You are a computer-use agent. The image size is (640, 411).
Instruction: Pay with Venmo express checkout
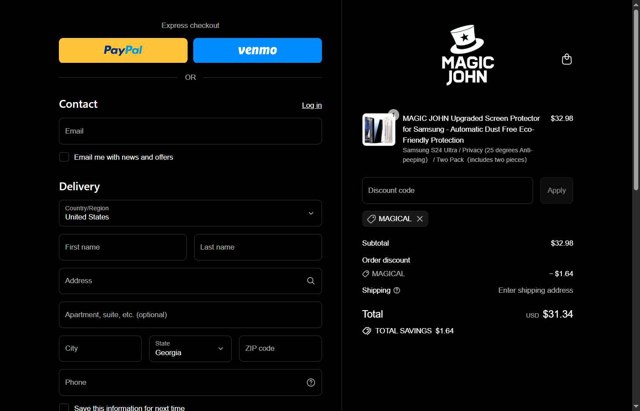click(x=258, y=50)
